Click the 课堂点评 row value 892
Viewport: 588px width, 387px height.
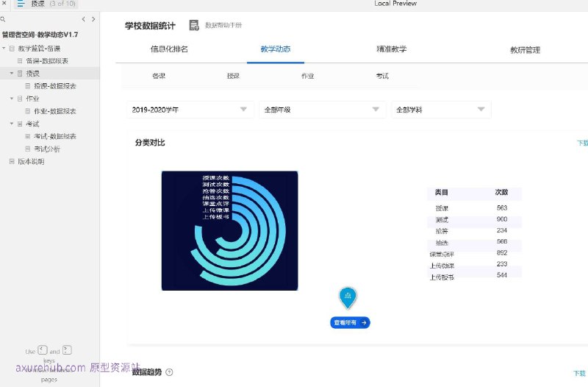coord(502,252)
